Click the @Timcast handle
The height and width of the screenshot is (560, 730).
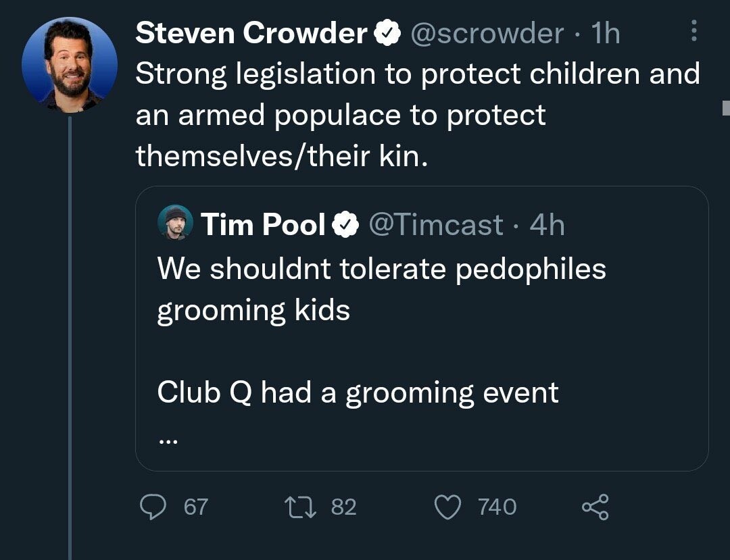[x=436, y=225]
